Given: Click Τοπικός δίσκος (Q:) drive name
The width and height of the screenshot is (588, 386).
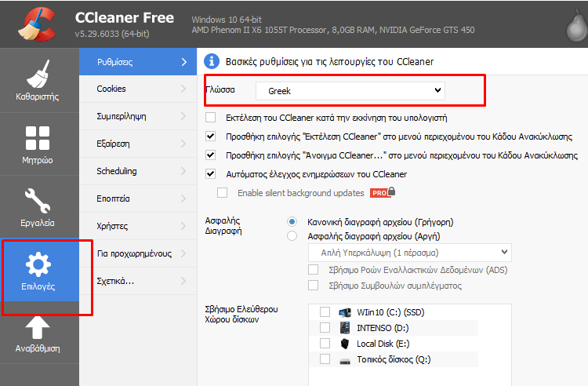Looking at the screenshot, I should tap(394, 359).
